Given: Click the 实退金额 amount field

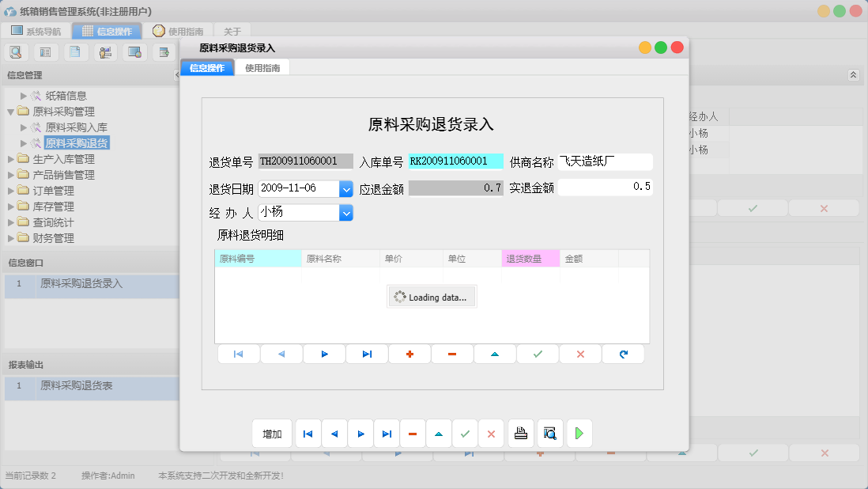Looking at the screenshot, I should point(605,188).
